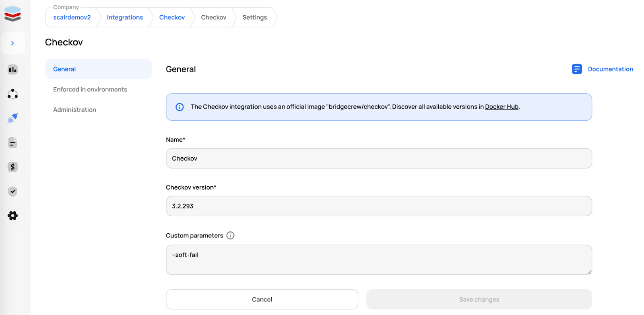Expand the sidebar with chevron arrow

point(12,43)
